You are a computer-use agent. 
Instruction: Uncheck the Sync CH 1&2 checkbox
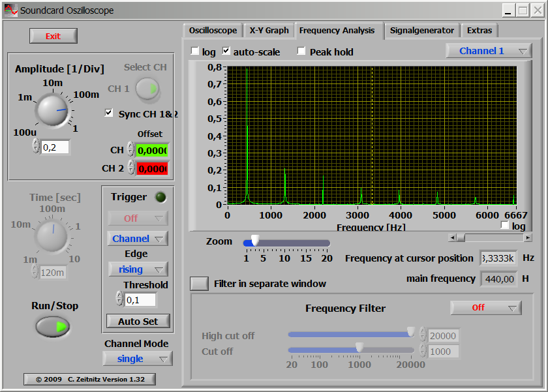(109, 113)
